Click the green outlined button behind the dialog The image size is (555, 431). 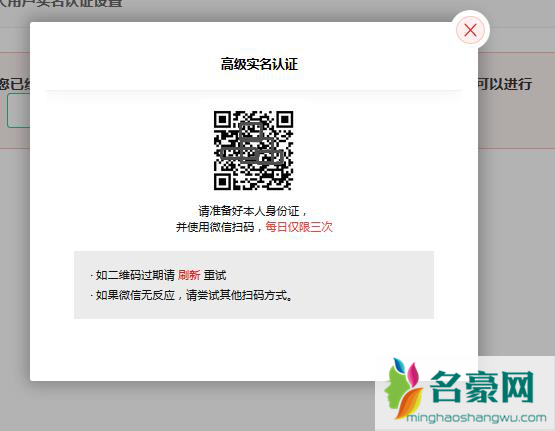click(x=18, y=110)
